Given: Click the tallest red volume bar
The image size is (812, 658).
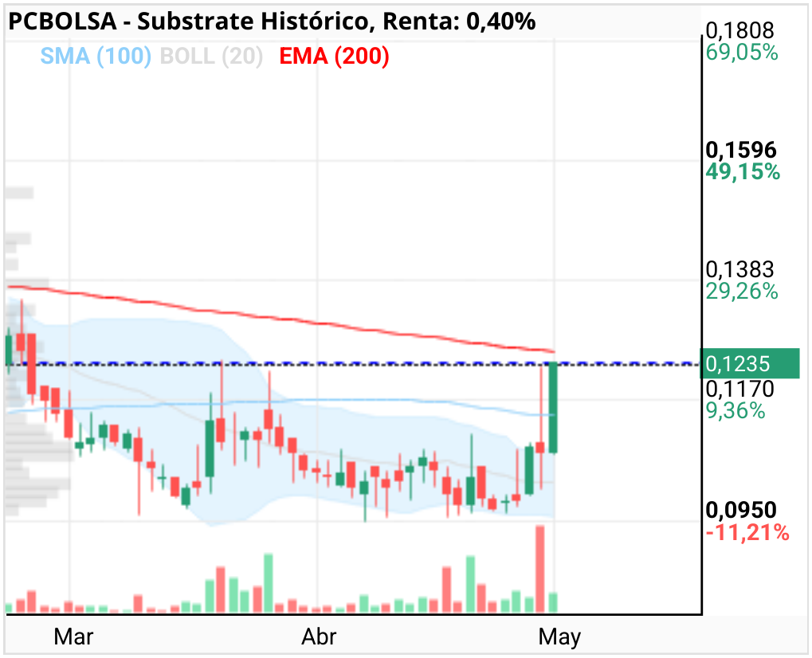Looking at the screenshot, I should [x=540, y=570].
